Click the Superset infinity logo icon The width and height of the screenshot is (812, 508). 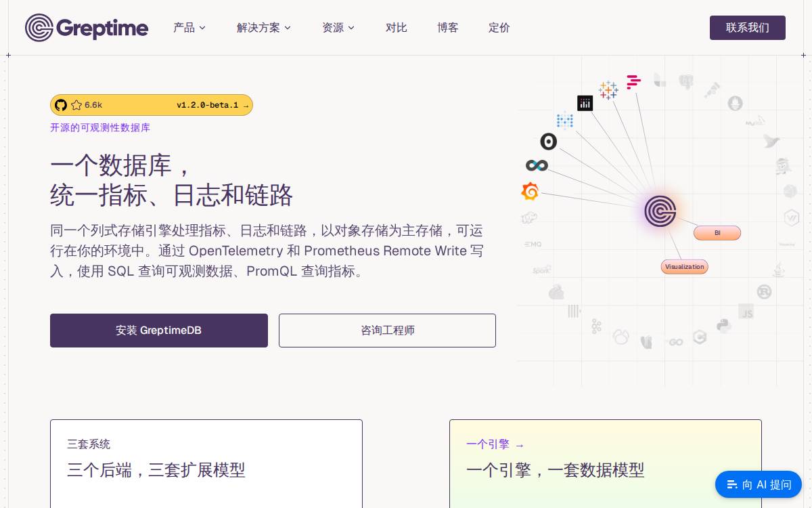(x=537, y=165)
